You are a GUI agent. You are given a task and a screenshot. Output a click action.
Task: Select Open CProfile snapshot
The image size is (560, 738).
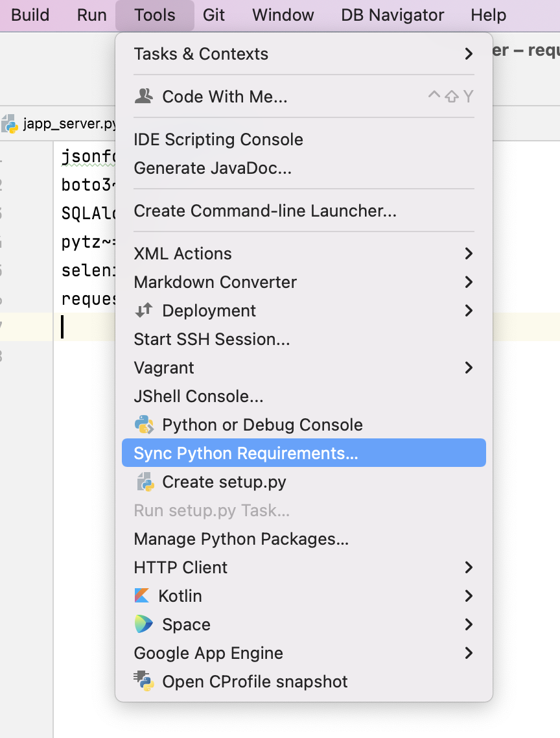coord(304,681)
